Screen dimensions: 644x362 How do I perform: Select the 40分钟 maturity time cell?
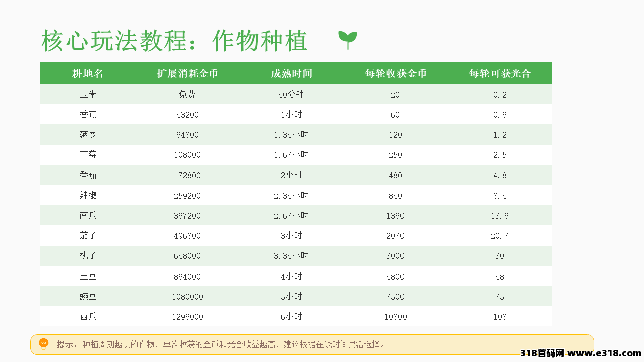[x=291, y=95]
